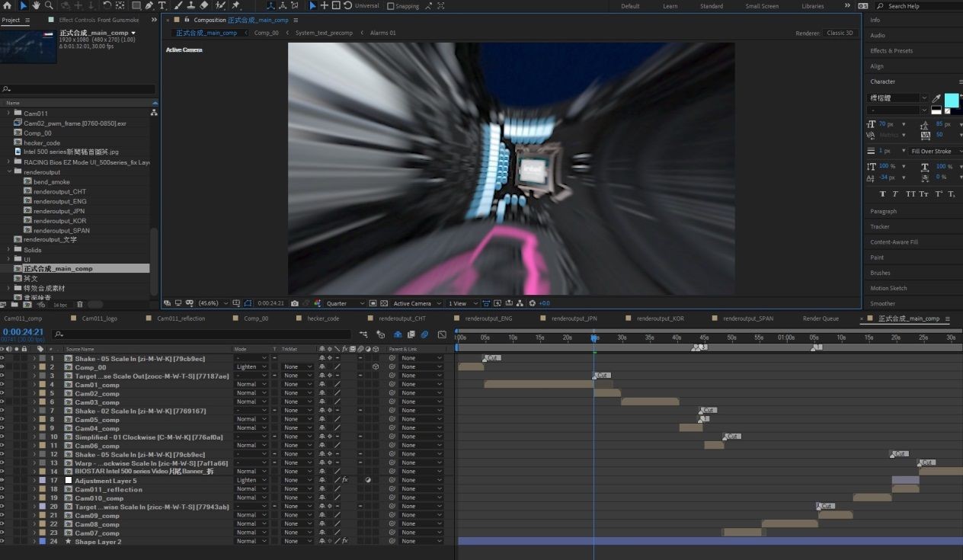This screenshot has height=560, width=963.
Task: Open blending mode dropdown for Comp_00 layer
Action: 251,367
